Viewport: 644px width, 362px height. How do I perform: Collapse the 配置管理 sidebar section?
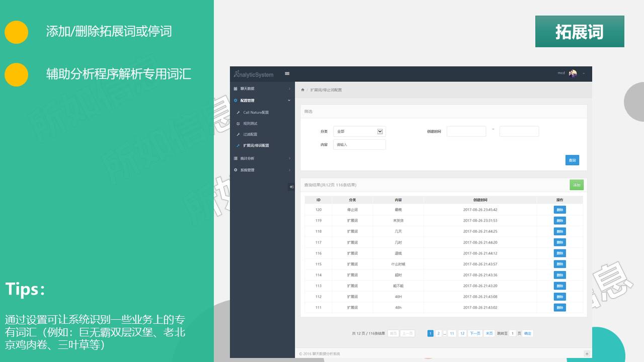point(262,101)
